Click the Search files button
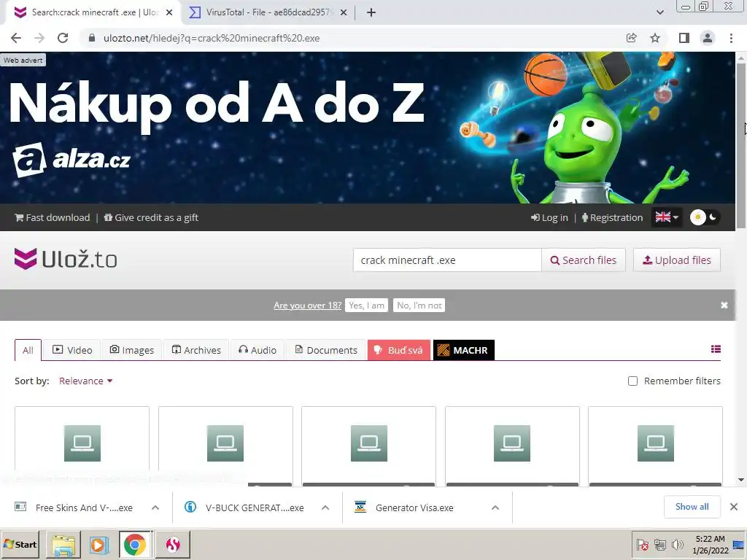 click(x=584, y=260)
